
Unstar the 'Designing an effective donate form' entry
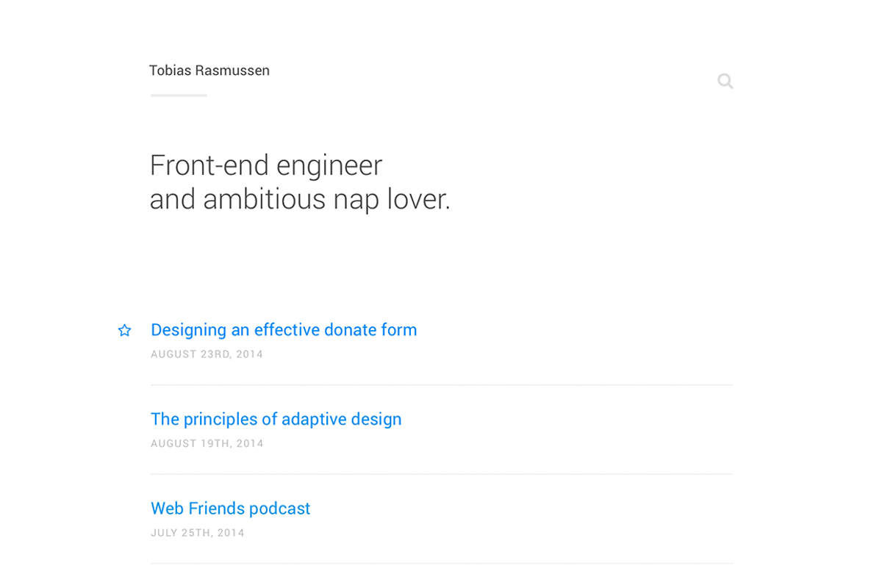[124, 330]
